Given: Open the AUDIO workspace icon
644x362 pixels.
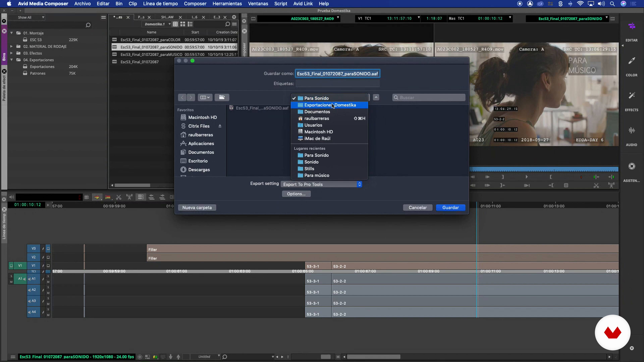Looking at the screenshot, I should tap(632, 130).
